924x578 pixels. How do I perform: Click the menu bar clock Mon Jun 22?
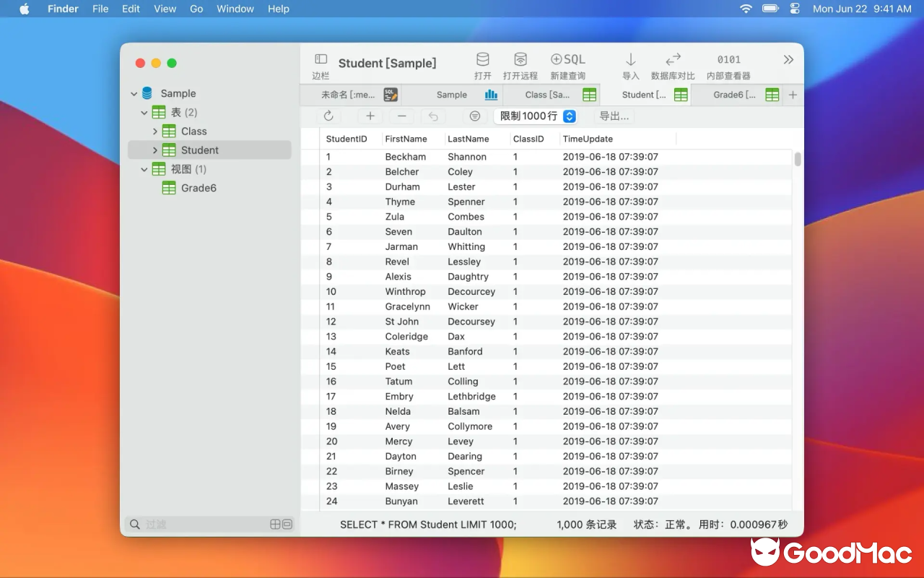coord(862,9)
